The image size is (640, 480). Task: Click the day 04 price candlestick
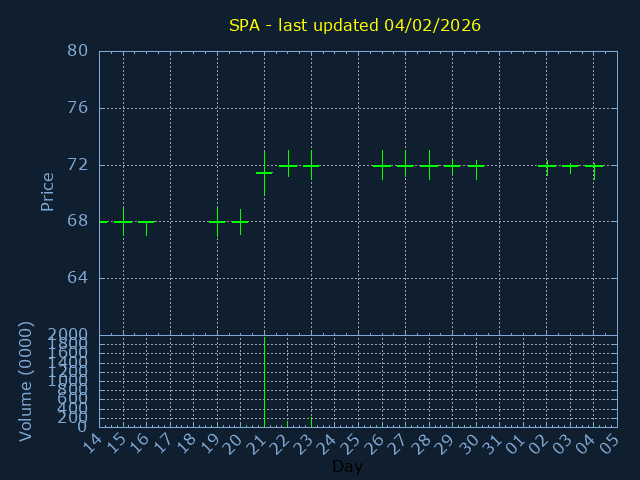[594, 167]
